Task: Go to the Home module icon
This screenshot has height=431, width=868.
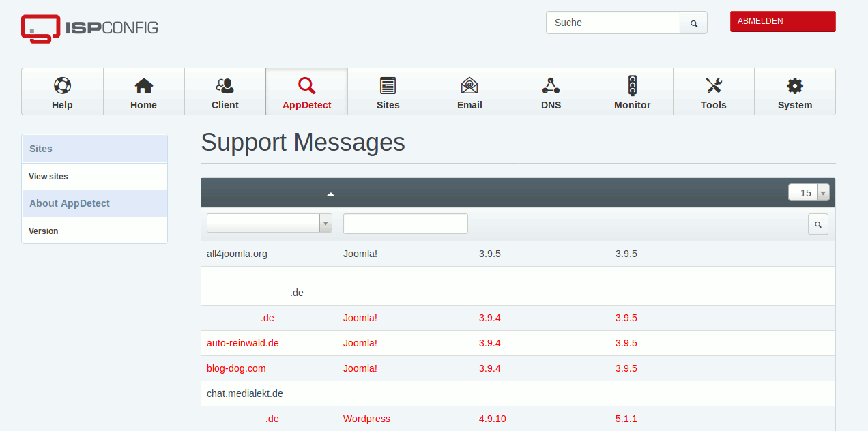Action: [144, 85]
